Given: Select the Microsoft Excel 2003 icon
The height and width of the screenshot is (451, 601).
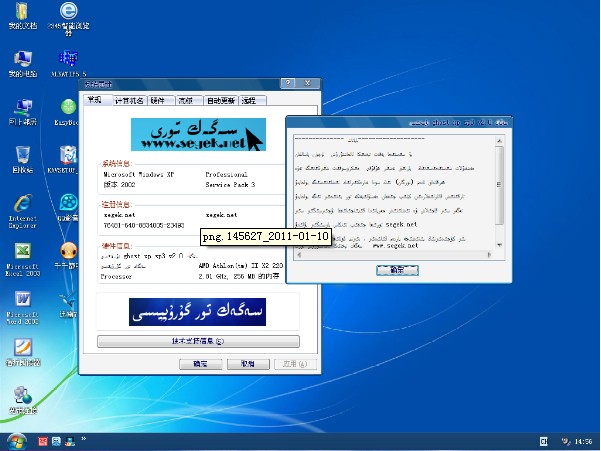Looking at the screenshot, I should coord(23,259).
